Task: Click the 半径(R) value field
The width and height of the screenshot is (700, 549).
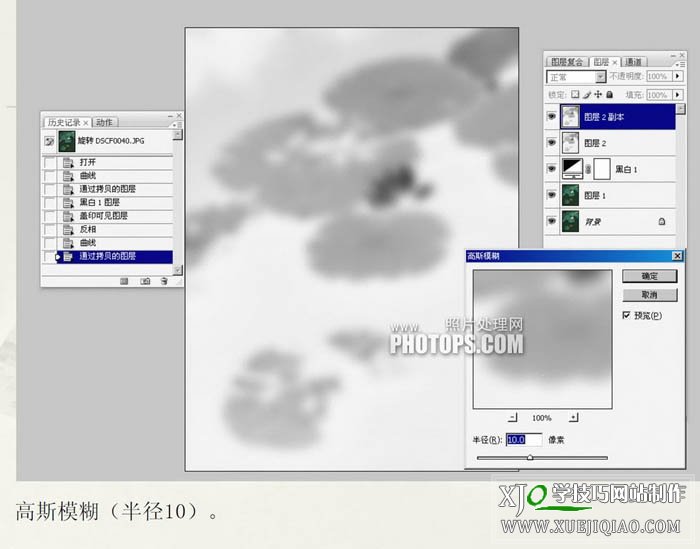Action: pos(524,440)
